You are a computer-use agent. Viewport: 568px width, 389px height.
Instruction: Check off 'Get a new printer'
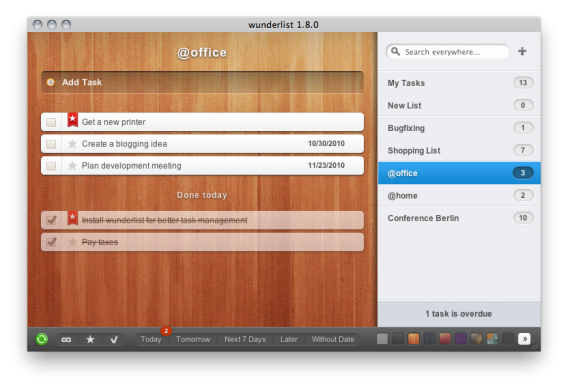51,122
